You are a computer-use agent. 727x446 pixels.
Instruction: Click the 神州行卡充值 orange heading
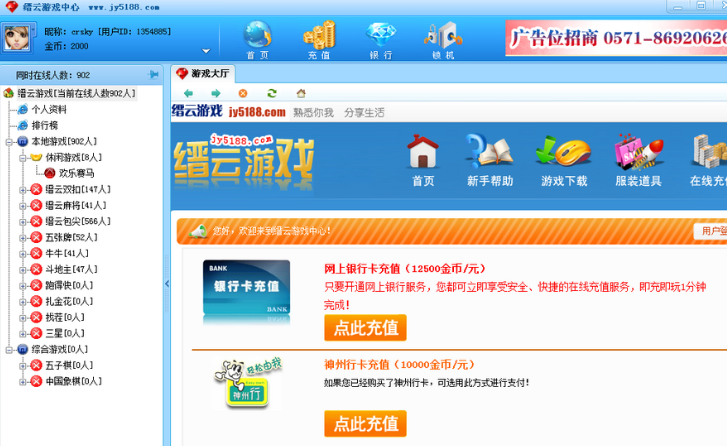[x=400, y=365]
